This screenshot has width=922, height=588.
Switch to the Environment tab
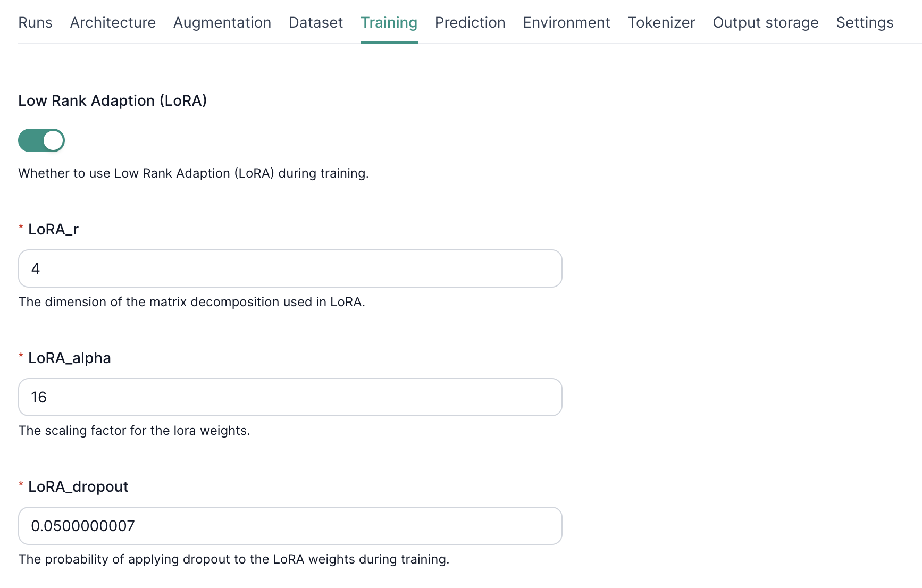coord(566,22)
